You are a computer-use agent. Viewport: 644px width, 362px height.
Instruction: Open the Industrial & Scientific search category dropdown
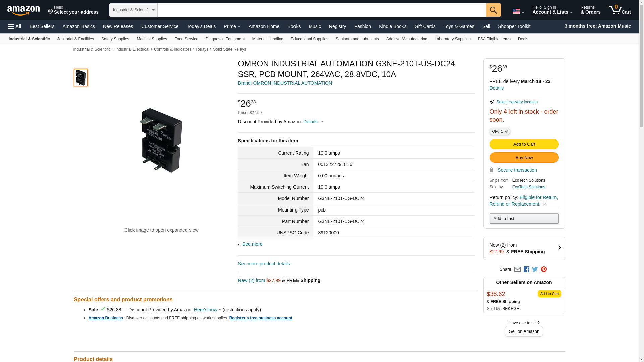point(133,10)
